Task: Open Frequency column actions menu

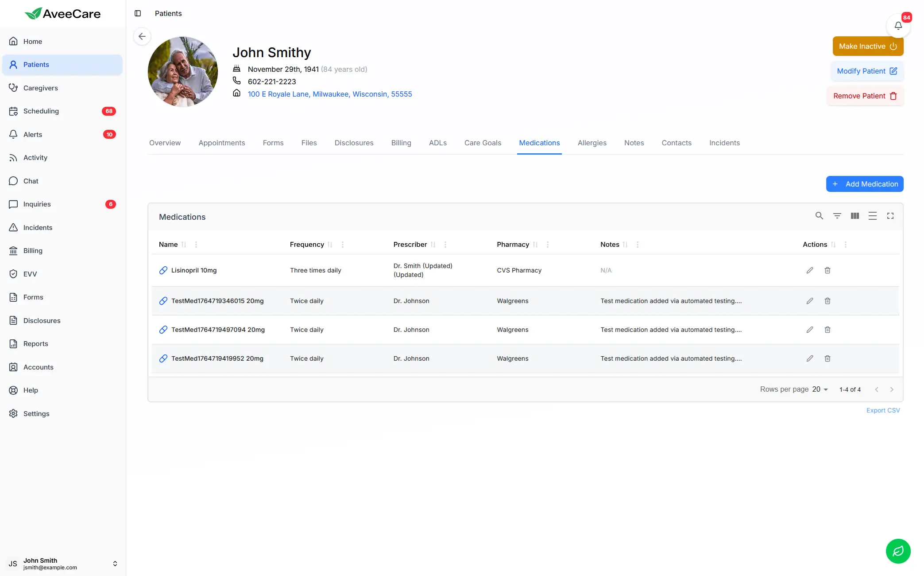Action: [x=342, y=245]
